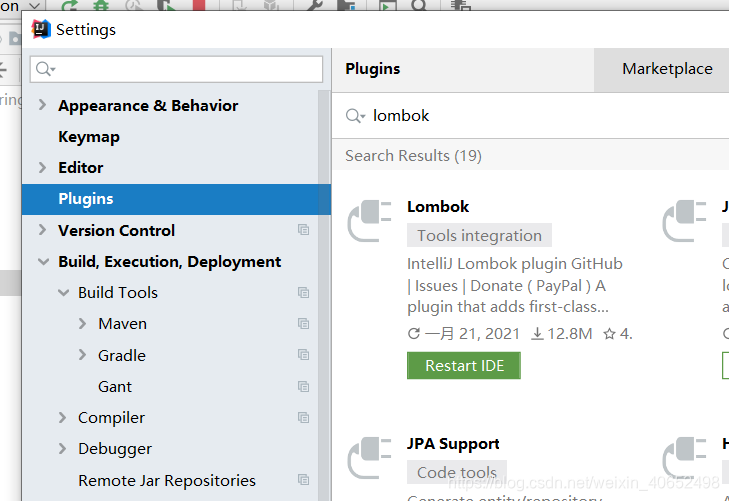Click the 12.8M downloads count
Screen dimensions: 729x501
[570, 334]
